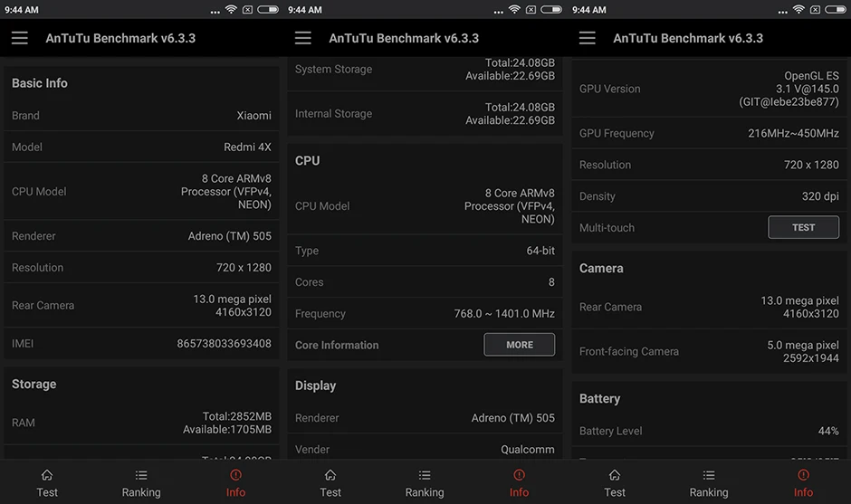Select Display section heading
851x504 pixels.
[x=315, y=385]
